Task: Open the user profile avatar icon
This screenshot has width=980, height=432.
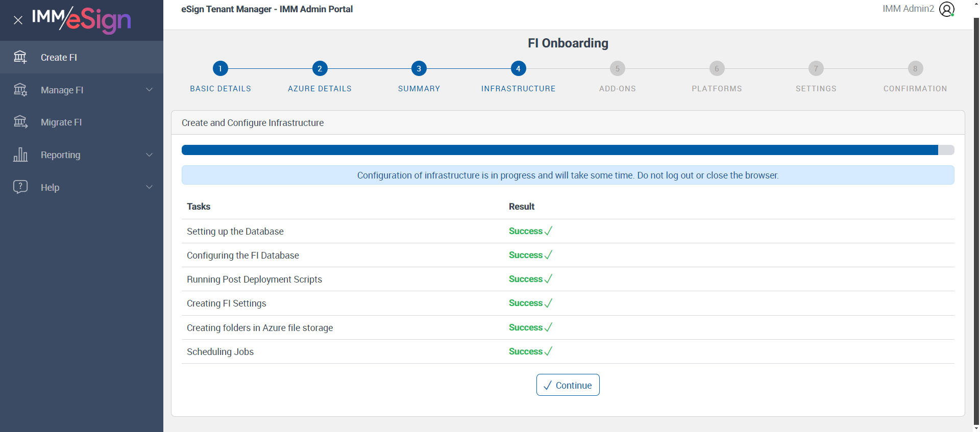Action: pos(947,9)
